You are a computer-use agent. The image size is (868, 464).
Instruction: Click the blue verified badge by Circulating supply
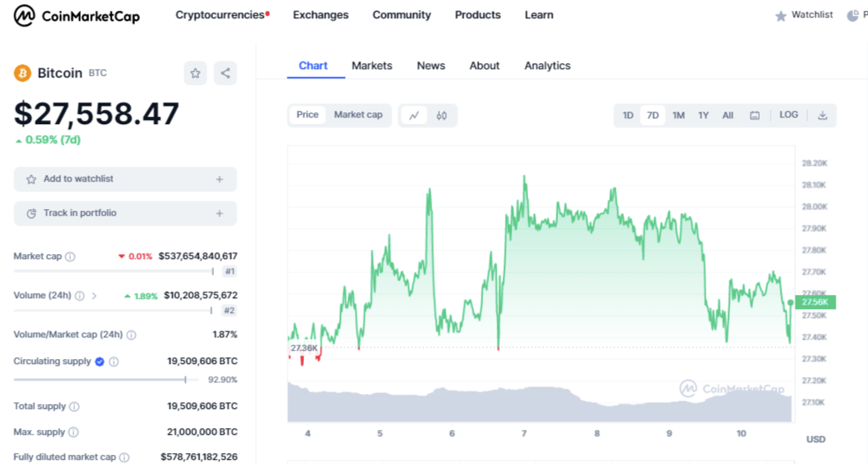click(100, 362)
